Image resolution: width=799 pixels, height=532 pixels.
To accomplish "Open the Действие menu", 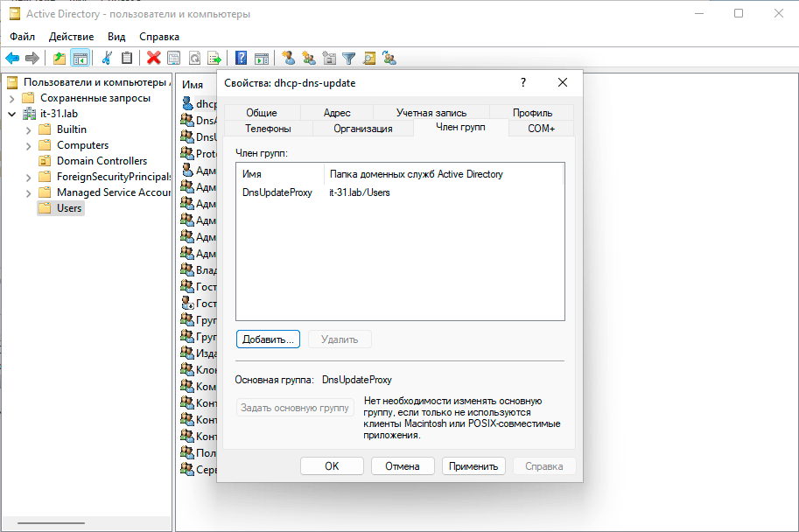I will 71,37.
